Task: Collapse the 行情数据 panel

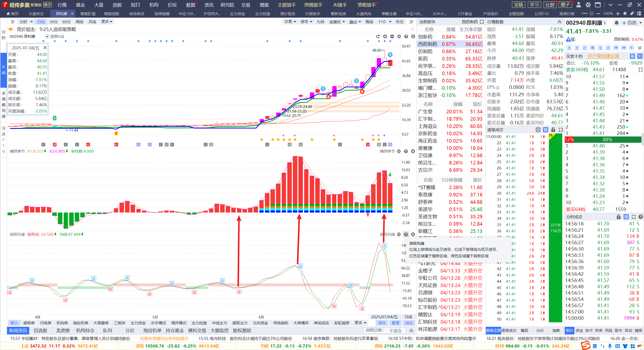Action: pos(559,22)
